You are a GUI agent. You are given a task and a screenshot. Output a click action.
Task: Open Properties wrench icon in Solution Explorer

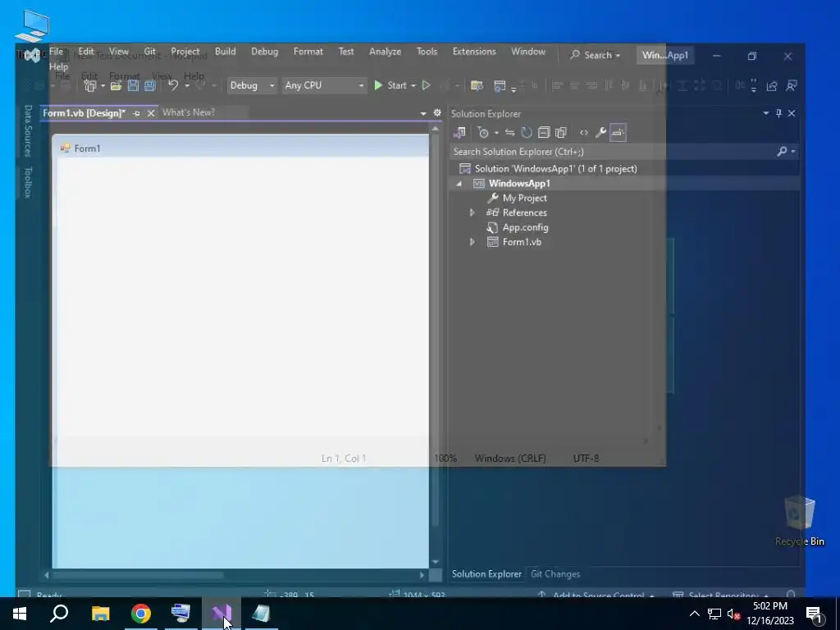600,132
